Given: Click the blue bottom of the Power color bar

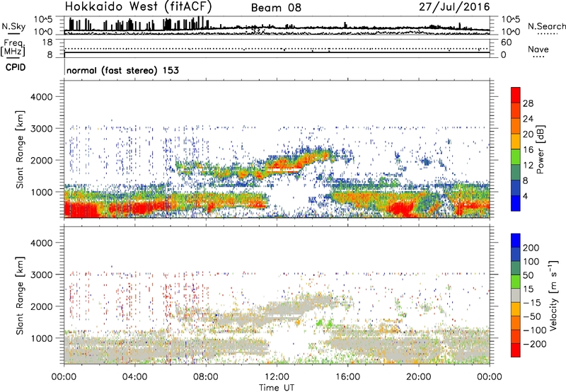Looking at the screenshot, I should coord(516,203).
